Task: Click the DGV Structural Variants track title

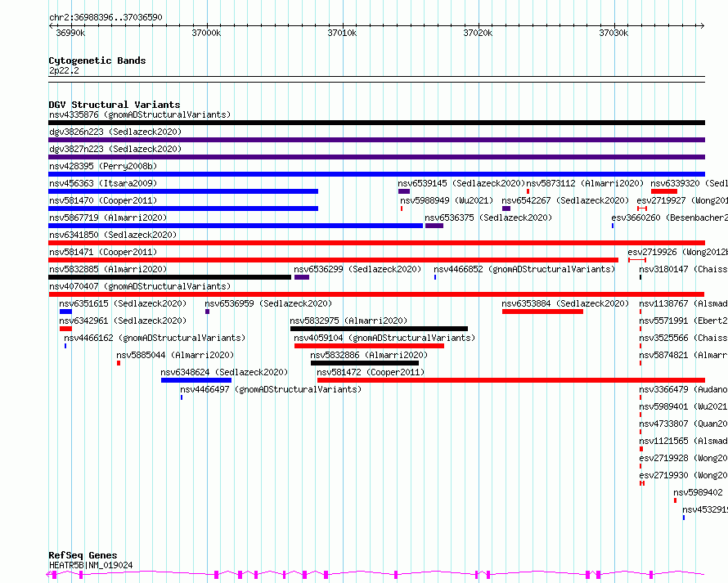Action: point(115,105)
